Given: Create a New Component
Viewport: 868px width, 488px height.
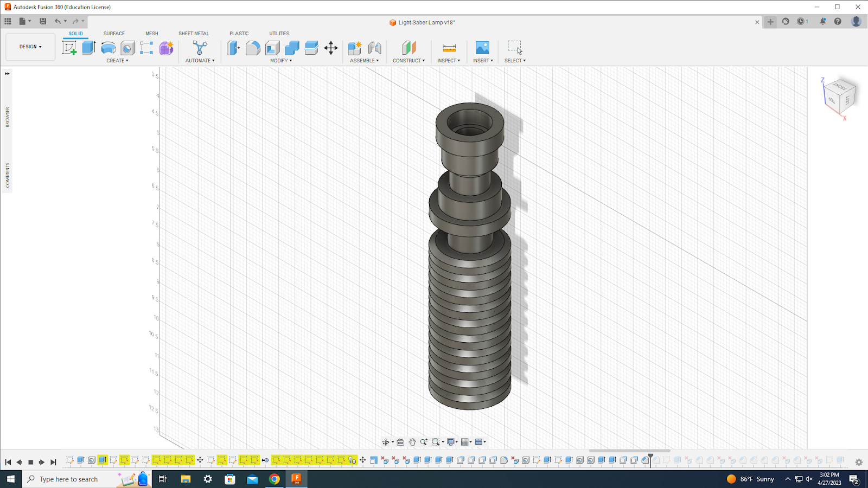Looking at the screenshot, I should point(355,48).
